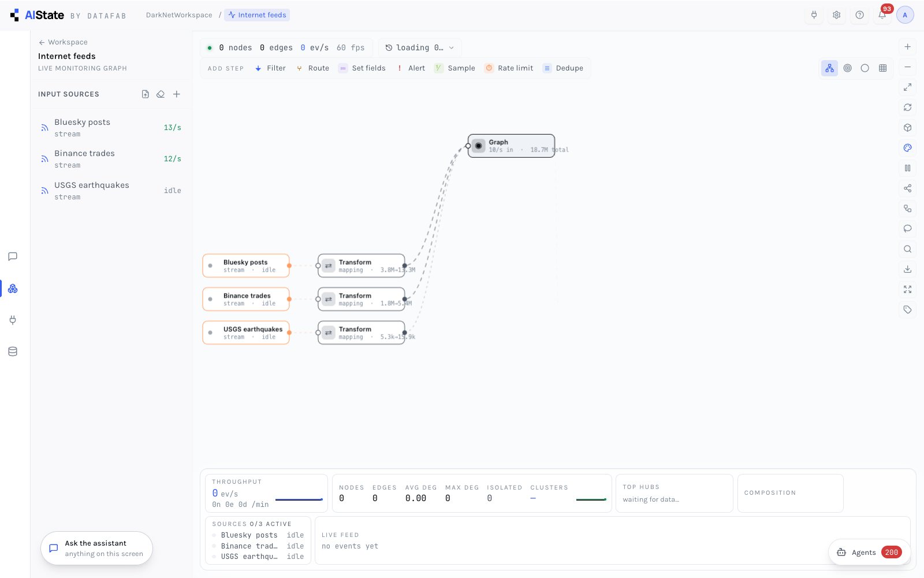Click the share nodes icon
The width and height of the screenshot is (924, 578).
[x=907, y=188]
